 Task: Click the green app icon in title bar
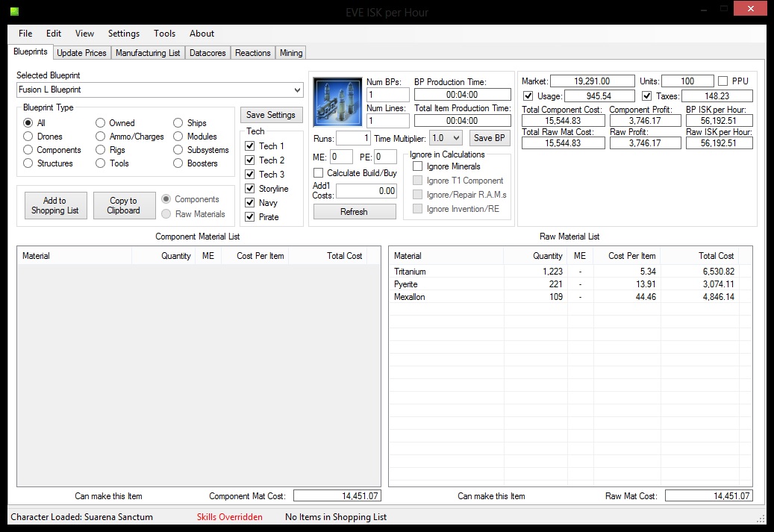click(x=14, y=11)
